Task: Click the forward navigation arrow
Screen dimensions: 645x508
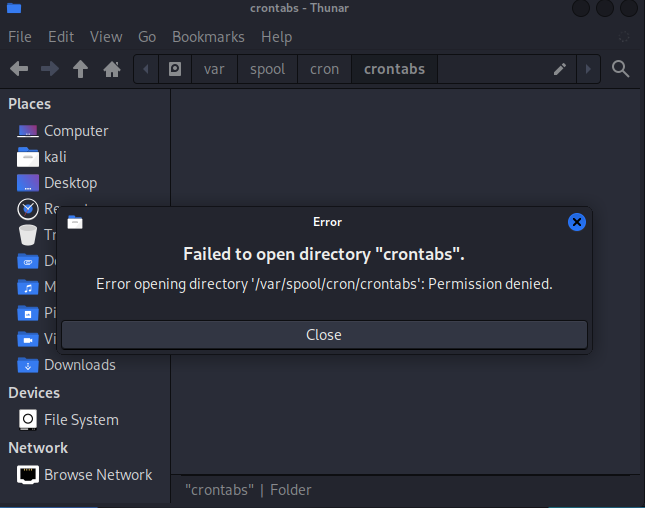Action: coord(50,69)
